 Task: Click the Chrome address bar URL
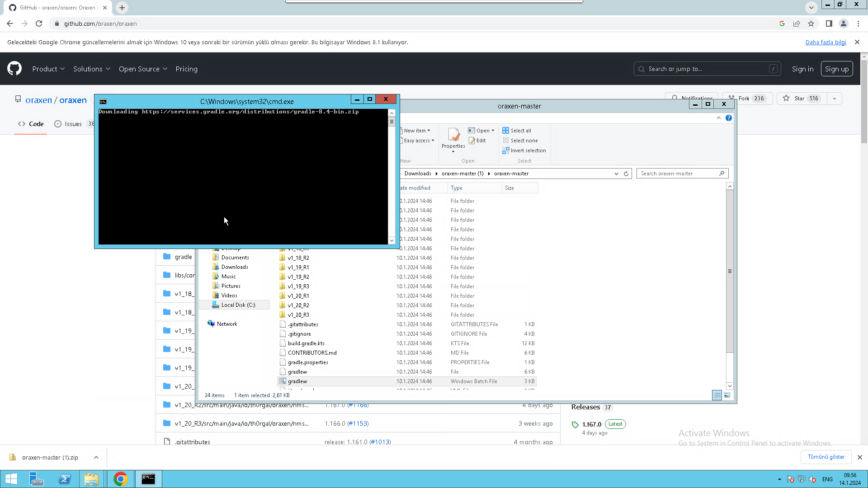point(100,23)
